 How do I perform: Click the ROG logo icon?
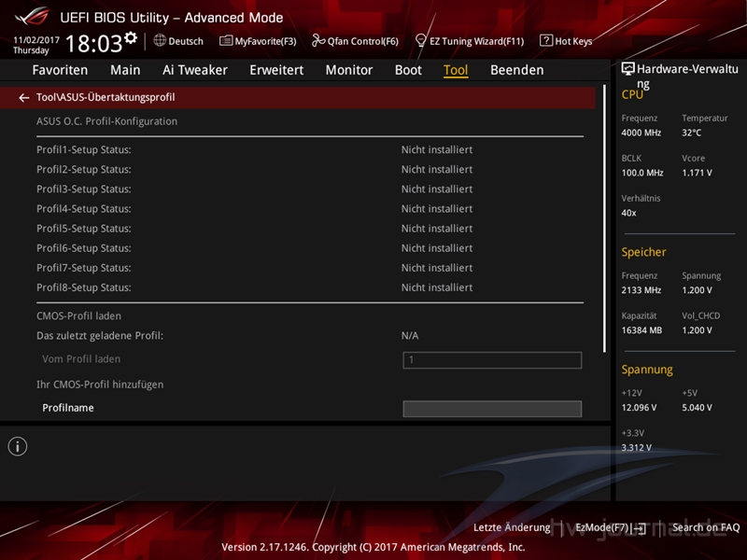pyautogui.click(x=32, y=17)
